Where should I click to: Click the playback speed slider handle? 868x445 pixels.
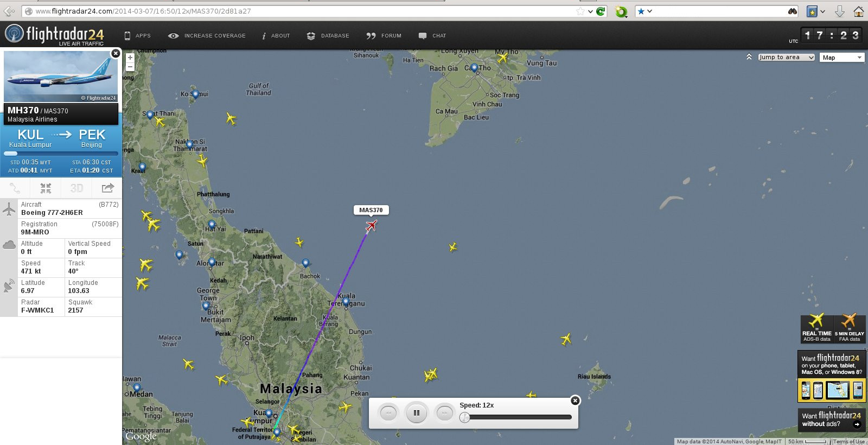point(464,417)
